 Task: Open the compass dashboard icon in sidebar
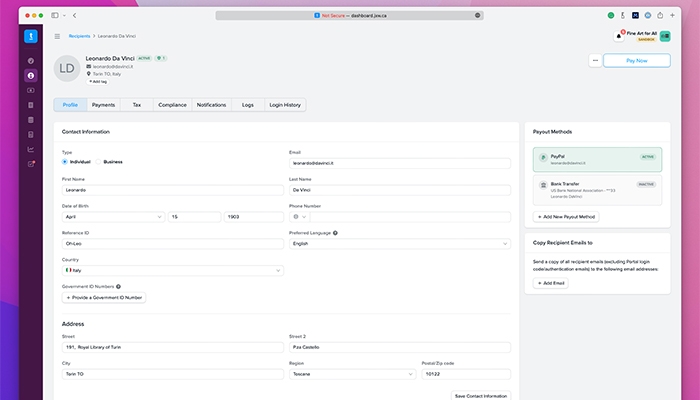point(31,61)
